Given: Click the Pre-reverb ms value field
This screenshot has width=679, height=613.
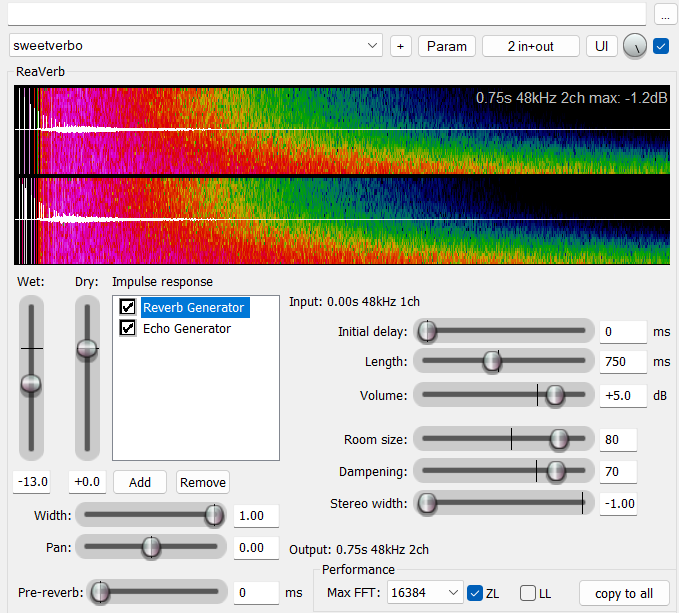Looking at the screenshot, I should pyautogui.click(x=256, y=593).
